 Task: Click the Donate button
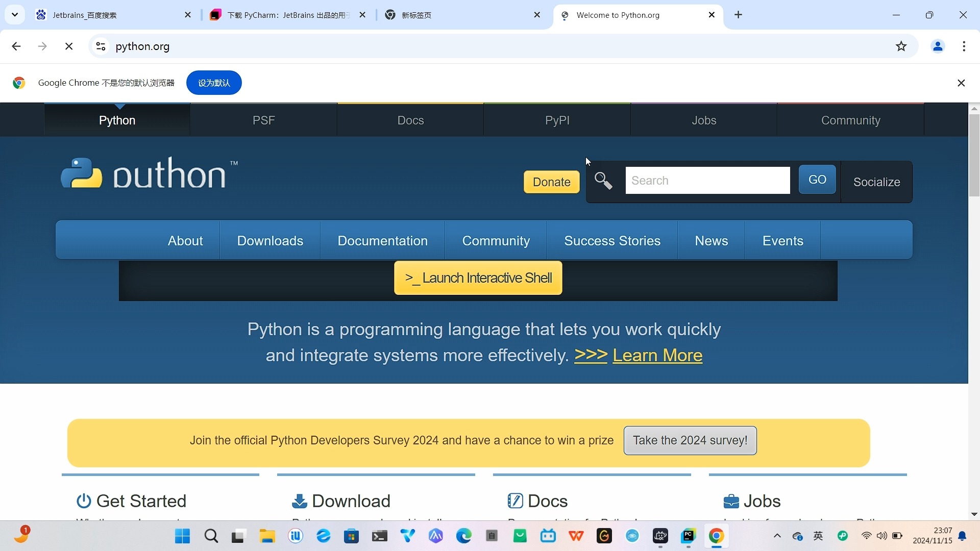[551, 182]
